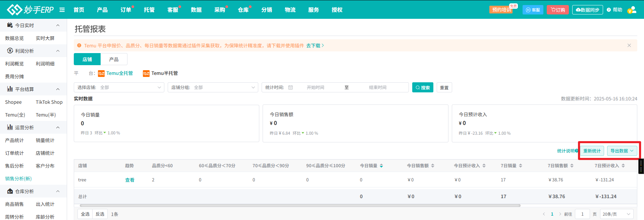Click the page number jump input
644x220 pixels.
coord(582,214)
